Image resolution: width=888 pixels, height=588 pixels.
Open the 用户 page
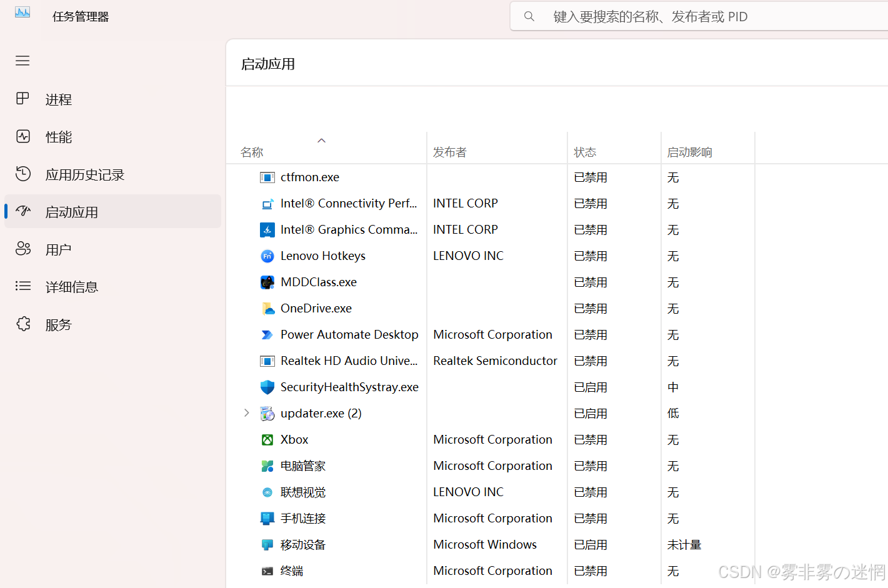[x=112, y=249]
